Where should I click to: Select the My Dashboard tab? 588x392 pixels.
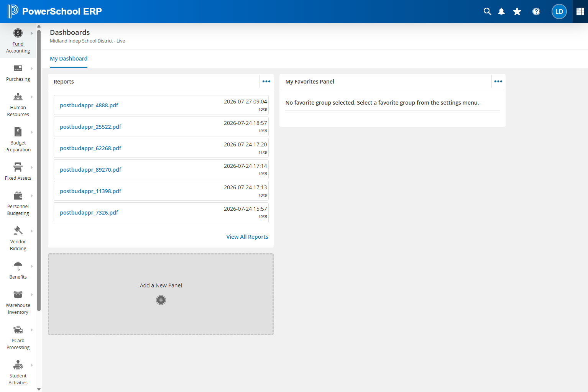coord(69,59)
